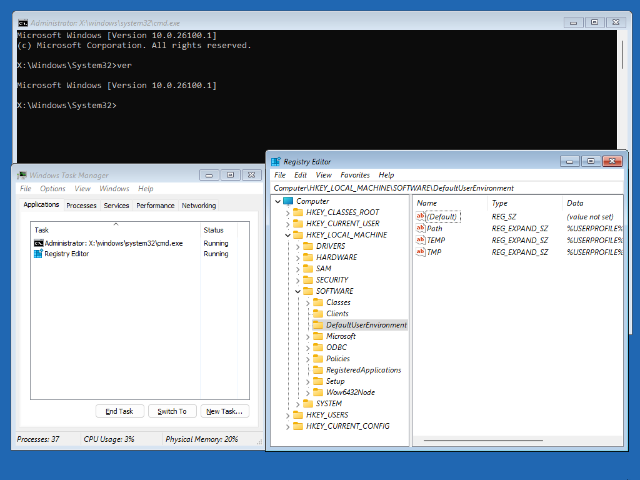
Task: Click the Task Manager title bar icon
Action: click(22, 175)
